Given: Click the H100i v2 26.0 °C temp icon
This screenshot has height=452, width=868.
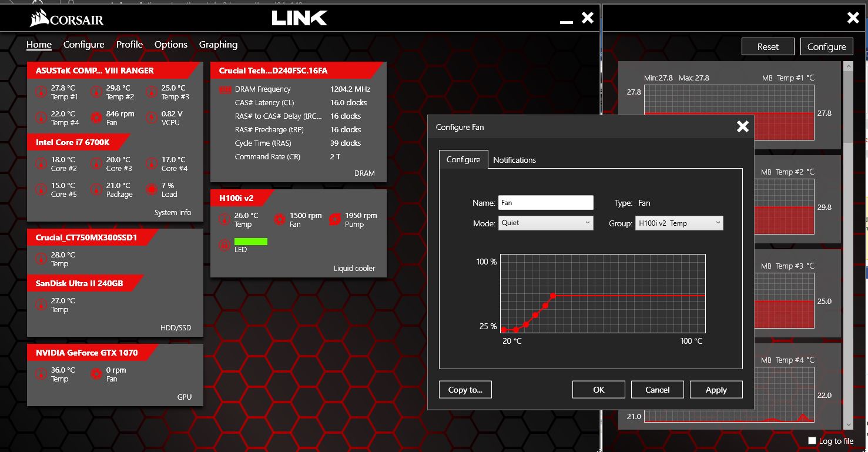Looking at the screenshot, I should pyautogui.click(x=224, y=219).
